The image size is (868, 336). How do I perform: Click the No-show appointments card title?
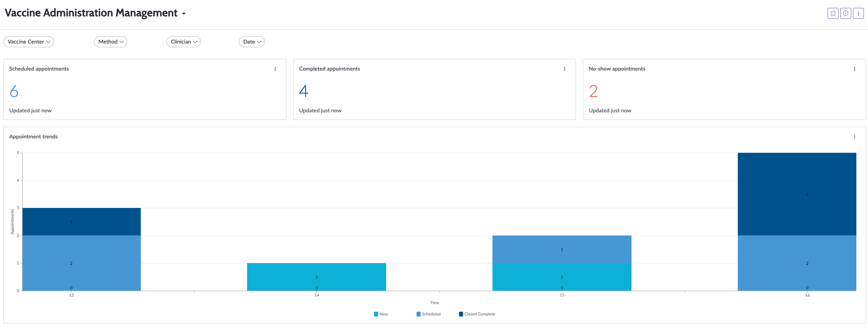(x=617, y=69)
